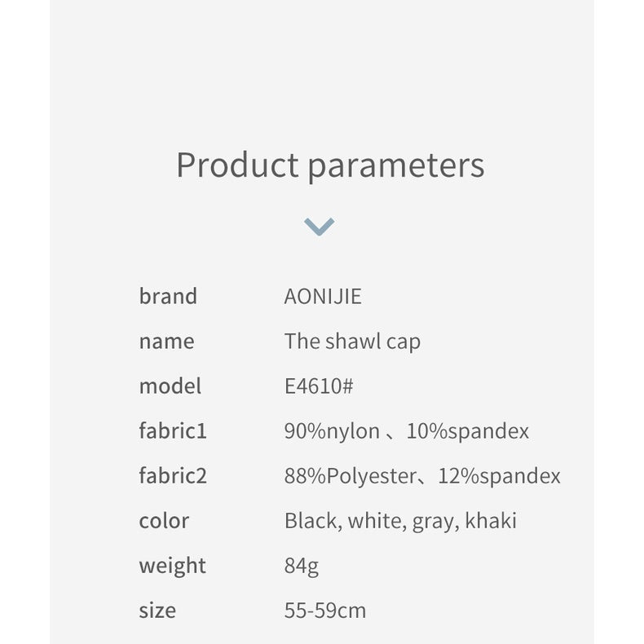Image resolution: width=644 pixels, height=644 pixels.
Task: Click the 12%spandex text
Action: (x=499, y=475)
